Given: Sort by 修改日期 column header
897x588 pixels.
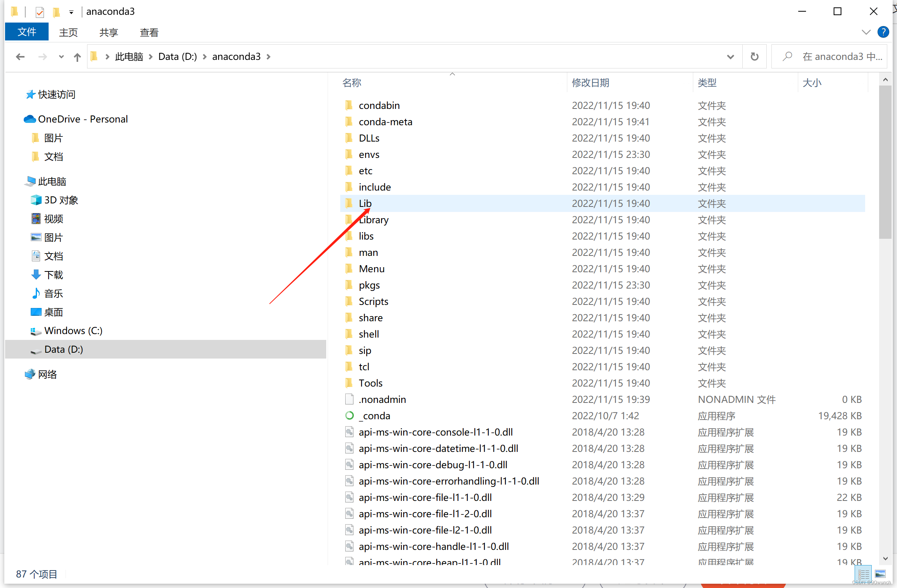Looking at the screenshot, I should [591, 82].
